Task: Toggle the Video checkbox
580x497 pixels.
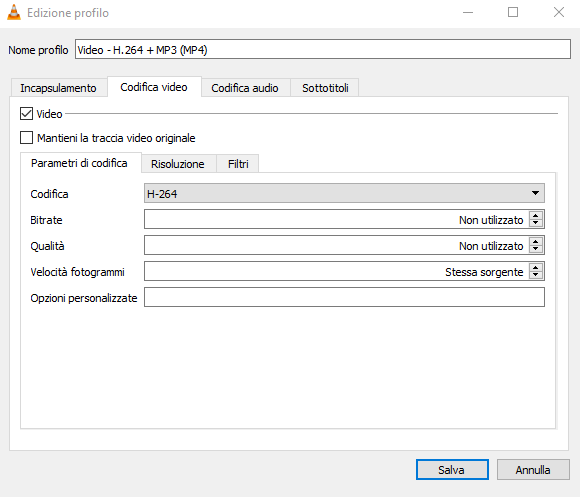Action: coord(26,114)
